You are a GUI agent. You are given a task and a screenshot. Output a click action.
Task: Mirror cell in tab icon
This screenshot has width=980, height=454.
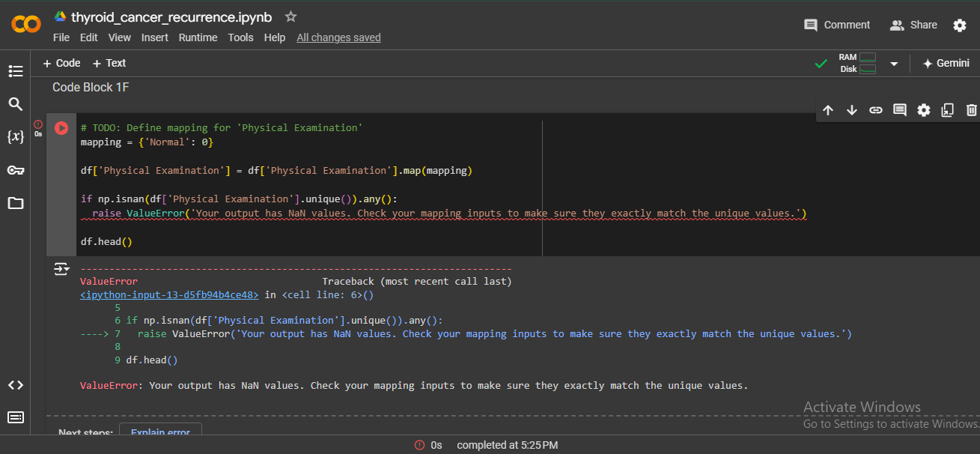click(x=948, y=110)
